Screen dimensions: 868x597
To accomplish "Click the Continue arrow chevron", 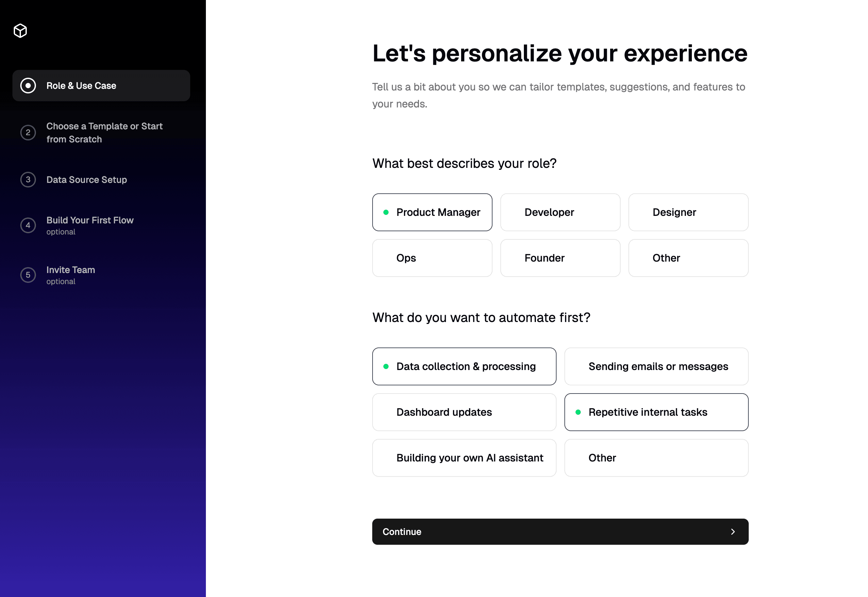I will coord(732,532).
